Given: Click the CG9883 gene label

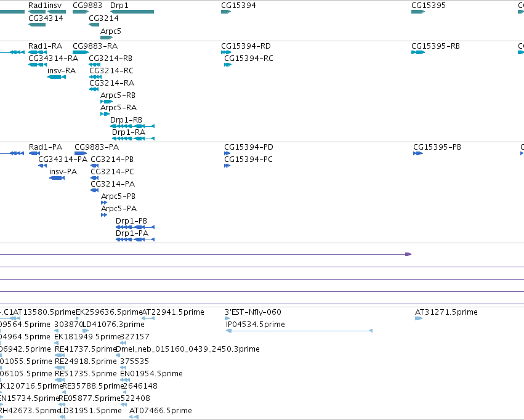Looking at the screenshot, I should 87,6.
